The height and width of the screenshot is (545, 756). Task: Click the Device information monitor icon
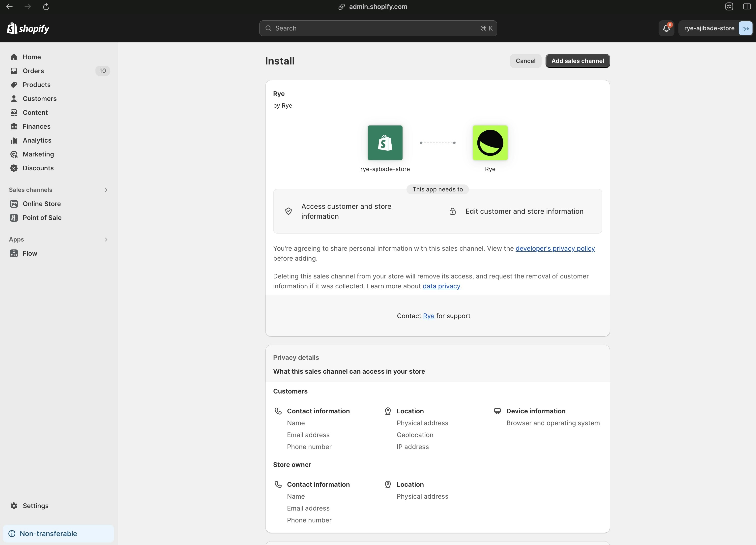(x=497, y=411)
